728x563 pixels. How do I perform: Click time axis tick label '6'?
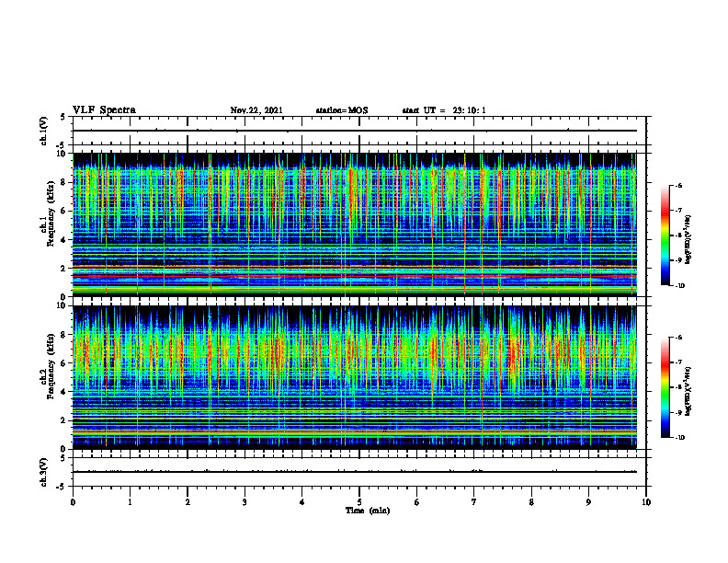[417, 502]
